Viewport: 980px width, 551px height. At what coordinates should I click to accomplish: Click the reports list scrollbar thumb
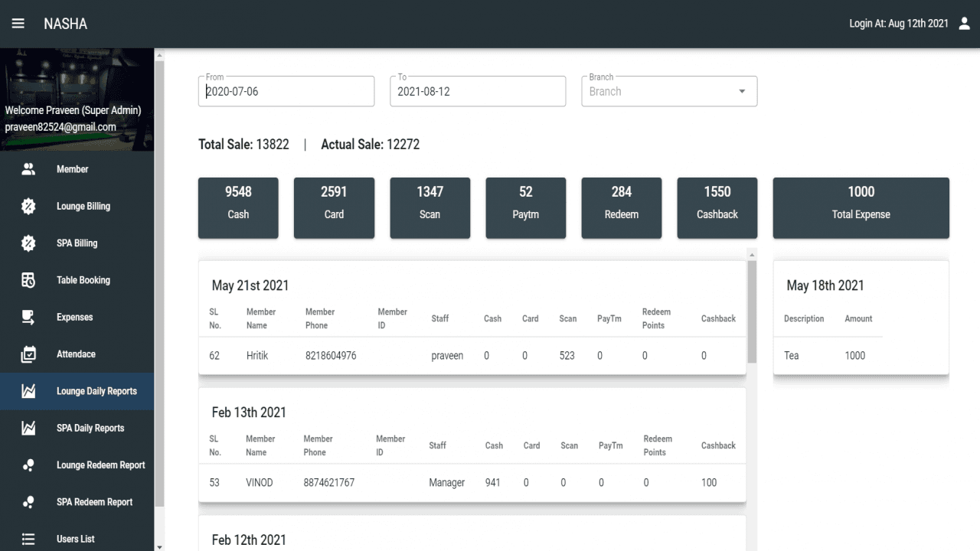click(x=752, y=311)
